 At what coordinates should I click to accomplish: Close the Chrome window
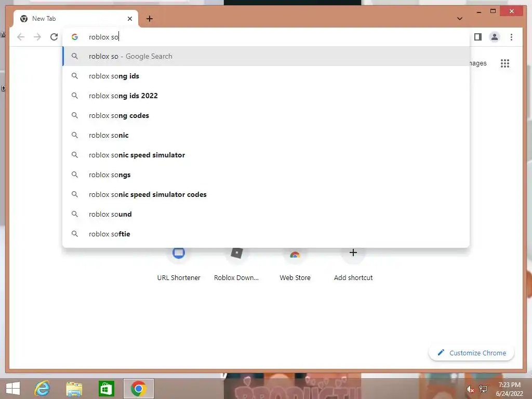coord(512,11)
